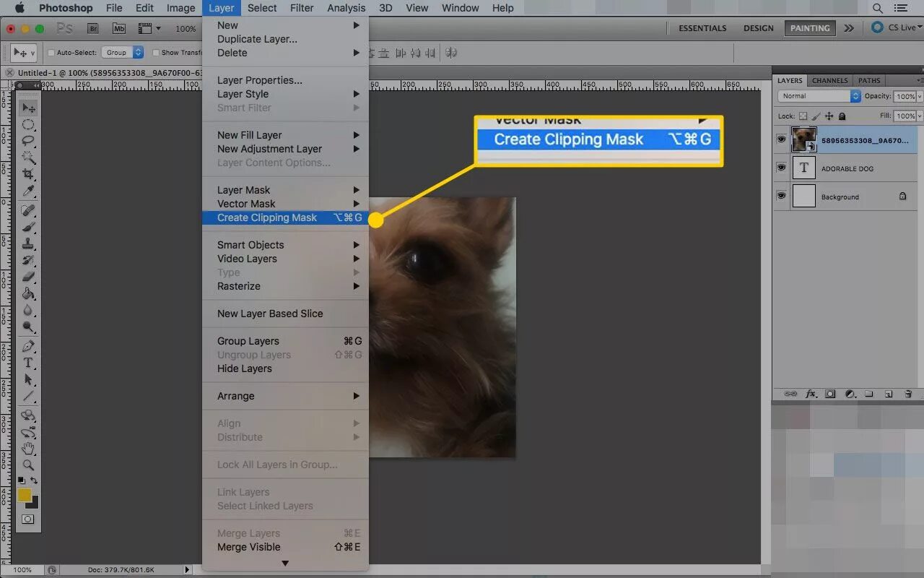Switch to the Design workspace
This screenshot has width=924, height=578.
point(759,28)
